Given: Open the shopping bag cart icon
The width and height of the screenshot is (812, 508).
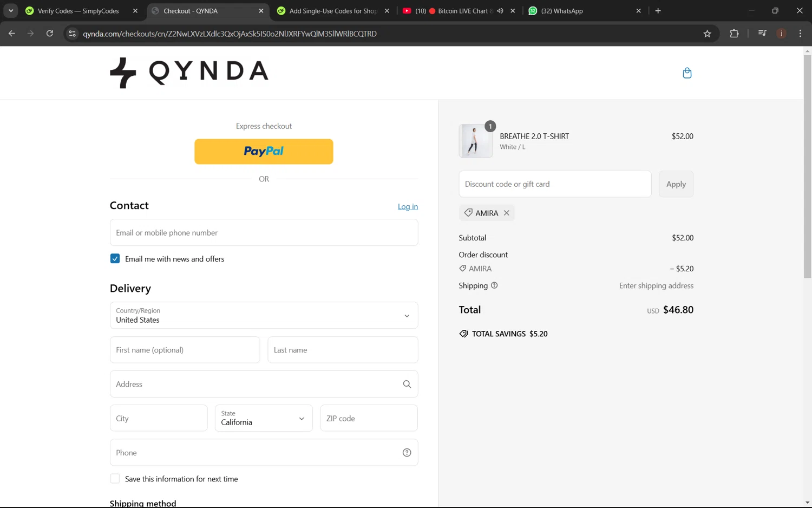Looking at the screenshot, I should point(687,73).
